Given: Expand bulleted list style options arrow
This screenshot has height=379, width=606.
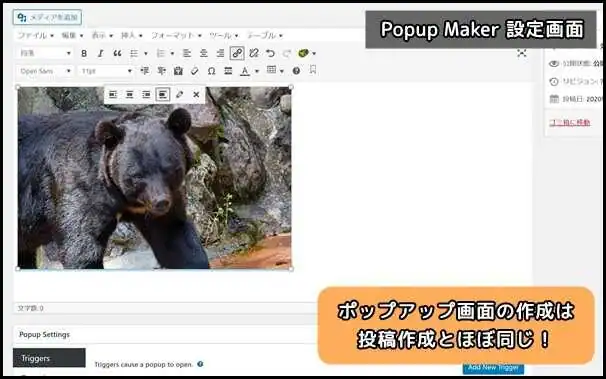Looking at the screenshot, I should [146, 53].
